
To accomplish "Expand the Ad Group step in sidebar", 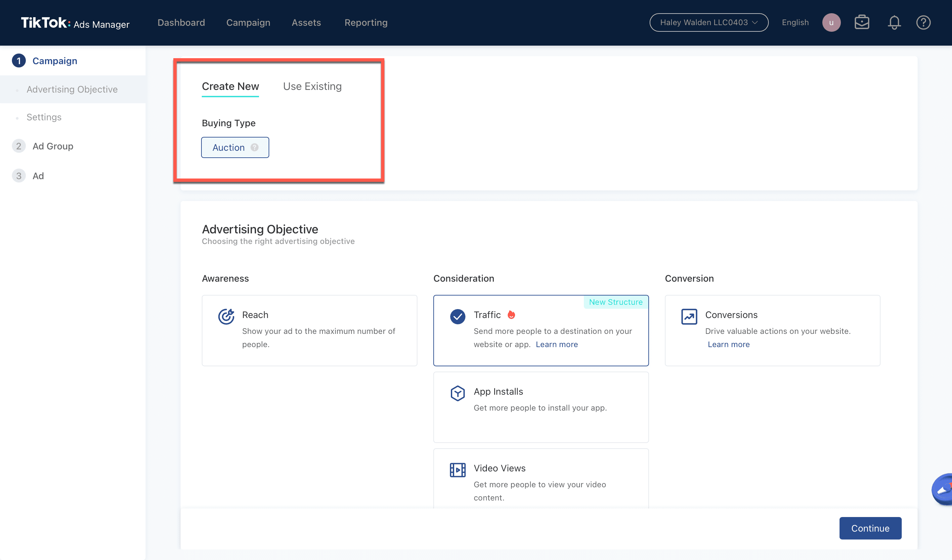I will pyautogui.click(x=53, y=146).
